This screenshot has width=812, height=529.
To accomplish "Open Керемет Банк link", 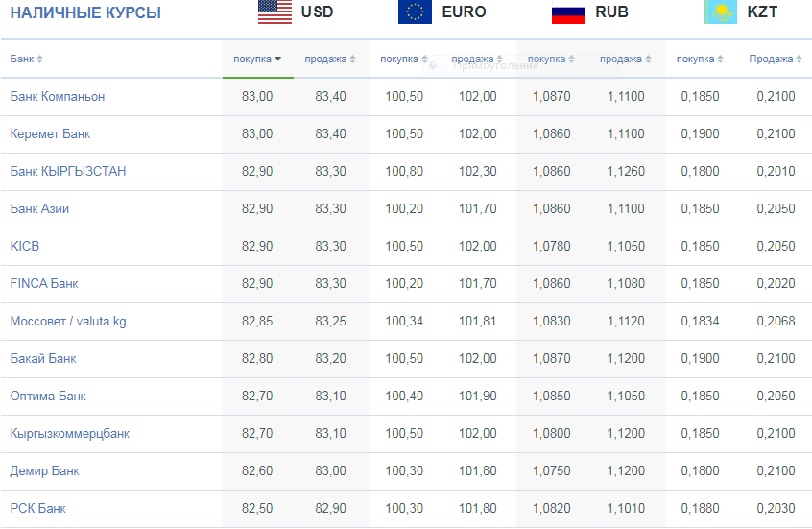I will tap(50, 134).
